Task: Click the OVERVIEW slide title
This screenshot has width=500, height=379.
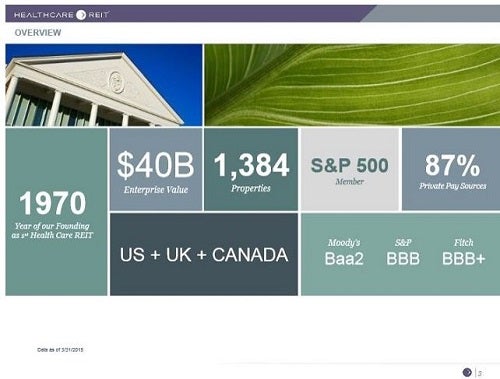Action: (x=38, y=33)
